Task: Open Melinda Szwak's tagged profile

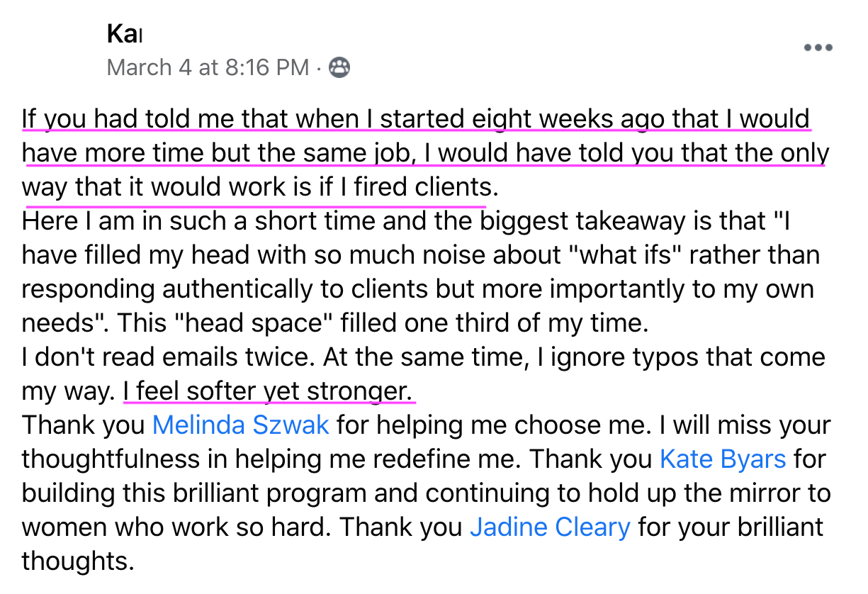Action: coord(241,425)
